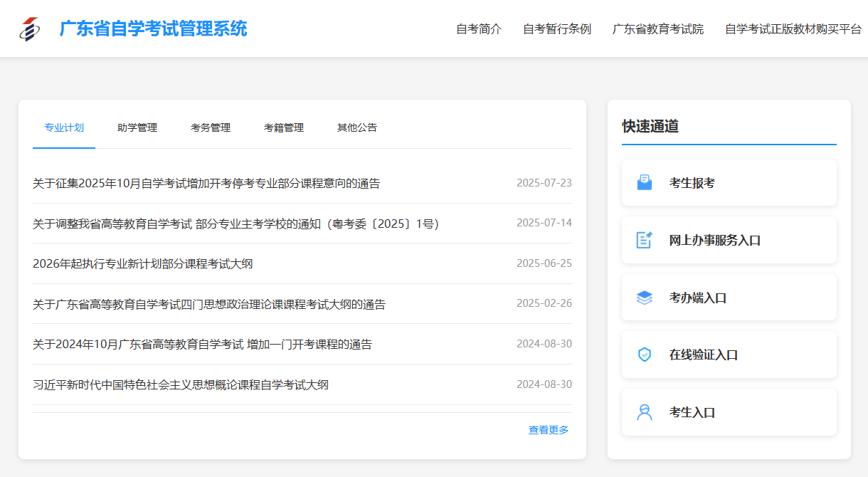The height and width of the screenshot is (477, 868).
Task: Click the layers icon beside 考办端入口
Action: (x=644, y=298)
